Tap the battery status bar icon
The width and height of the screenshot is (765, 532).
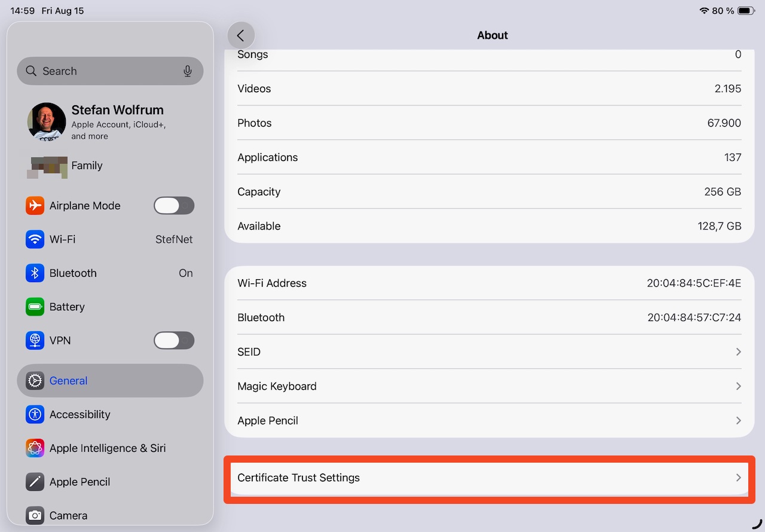click(746, 11)
